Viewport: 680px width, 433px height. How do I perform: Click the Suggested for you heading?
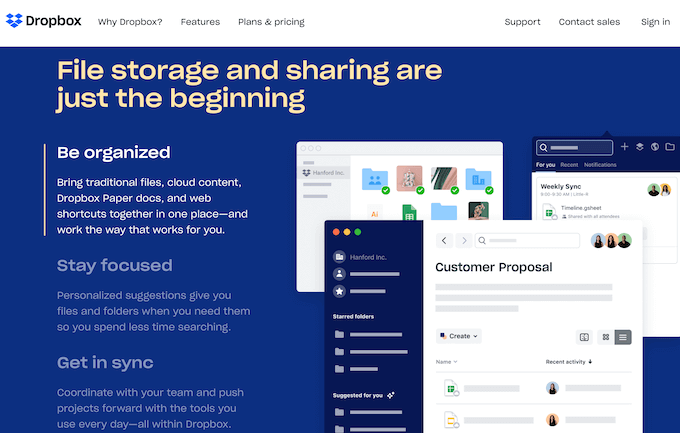click(357, 396)
